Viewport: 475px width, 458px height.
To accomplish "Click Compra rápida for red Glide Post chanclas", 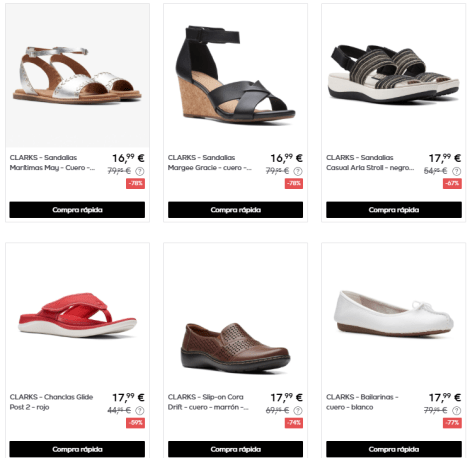I will (x=77, y=449).
